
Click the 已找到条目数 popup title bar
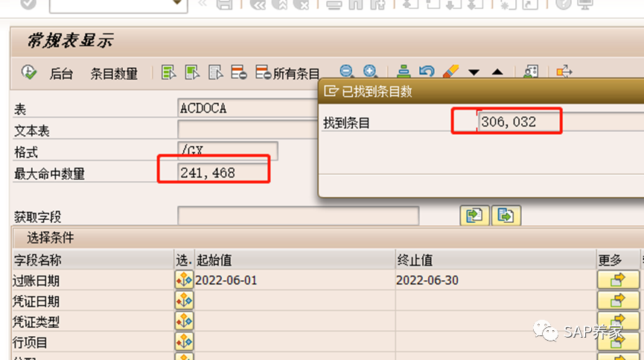click(481, 91)
